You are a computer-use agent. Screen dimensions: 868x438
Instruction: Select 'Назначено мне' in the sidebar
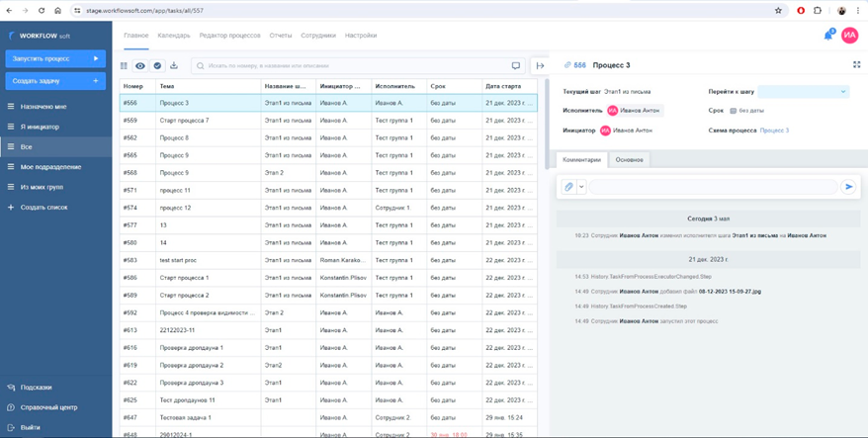43,107
